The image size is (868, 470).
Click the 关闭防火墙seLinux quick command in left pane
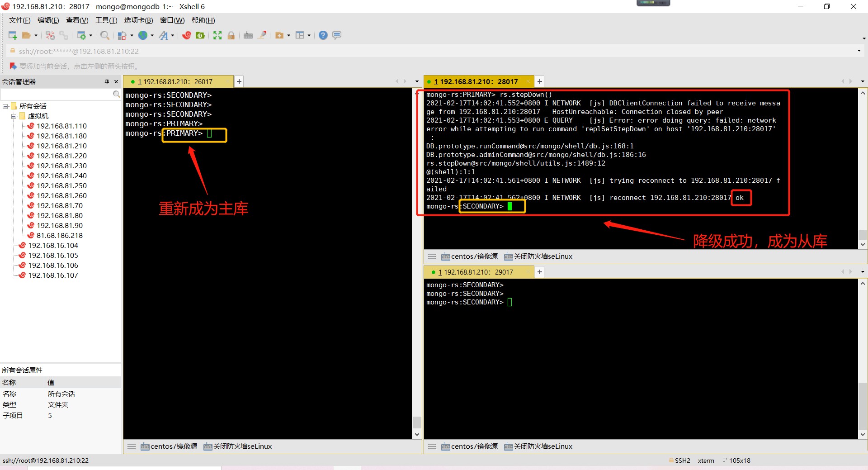[238, 446]
